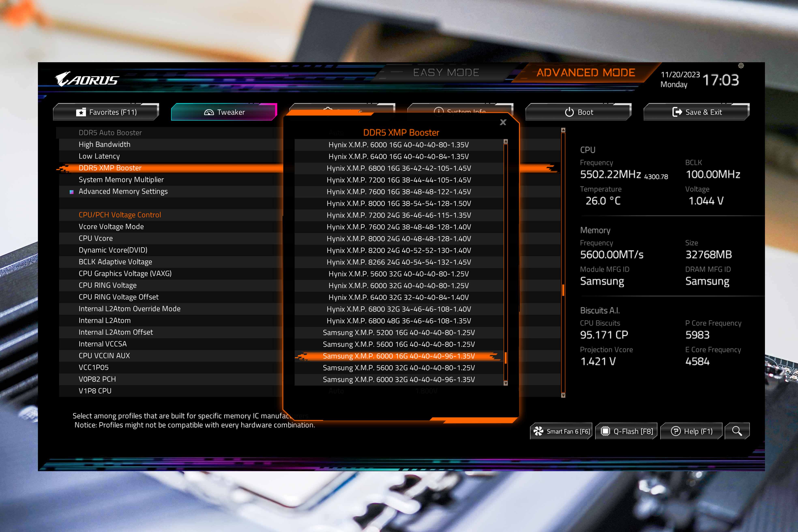Click the settings list scroll-up arrow
Viewport: 798px width, 532px height.
pyautogui.click(x=563, y=130)
